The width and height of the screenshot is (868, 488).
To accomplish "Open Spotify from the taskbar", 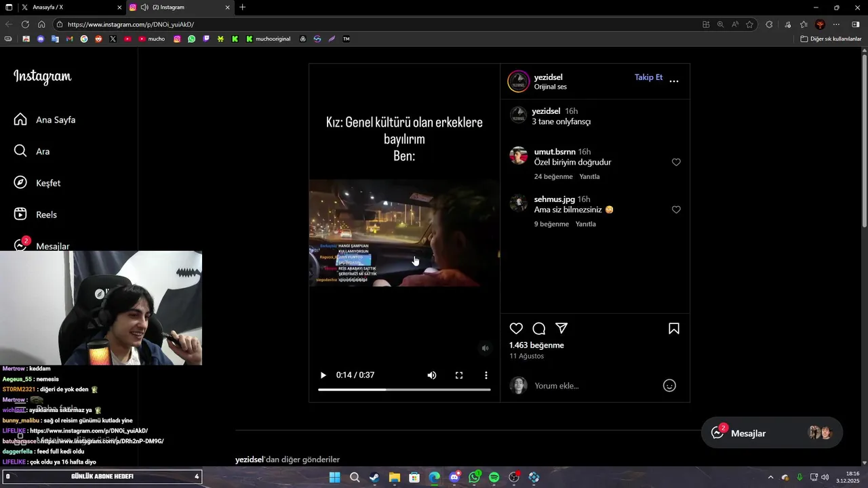I will (x=494, y=478).
